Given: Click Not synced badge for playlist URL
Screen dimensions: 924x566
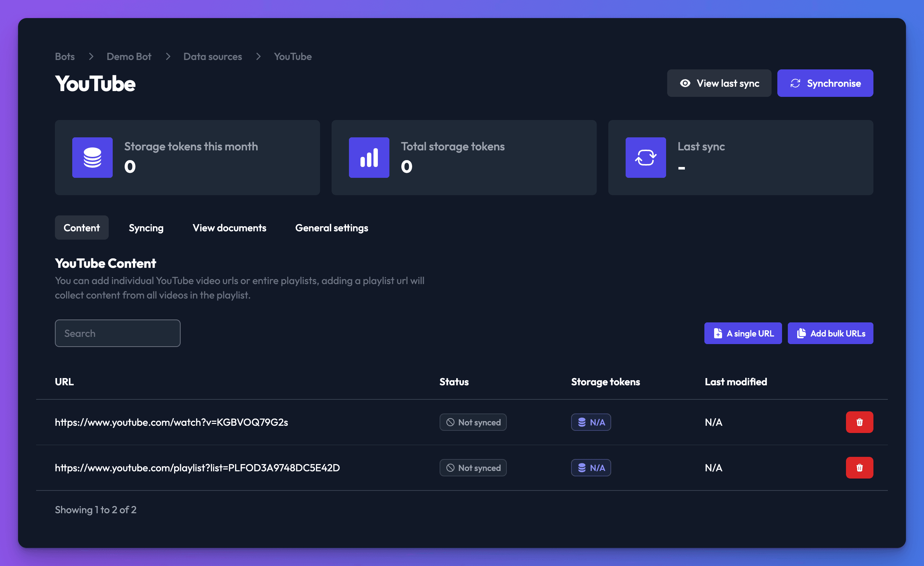Looking at the screenshot, I should point(473,468).
